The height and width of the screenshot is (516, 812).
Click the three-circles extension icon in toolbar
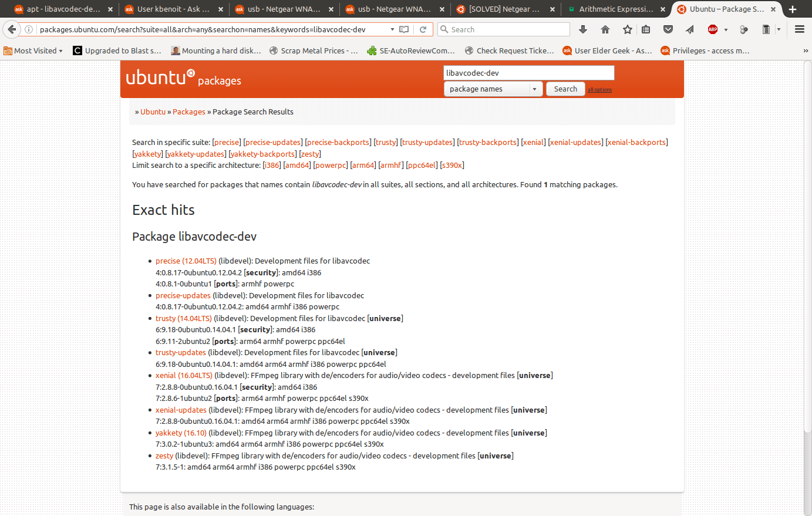744,29
